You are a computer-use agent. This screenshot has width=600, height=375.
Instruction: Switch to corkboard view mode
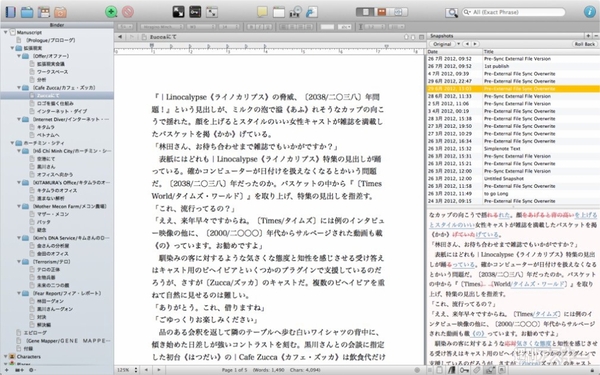[382, 12]
